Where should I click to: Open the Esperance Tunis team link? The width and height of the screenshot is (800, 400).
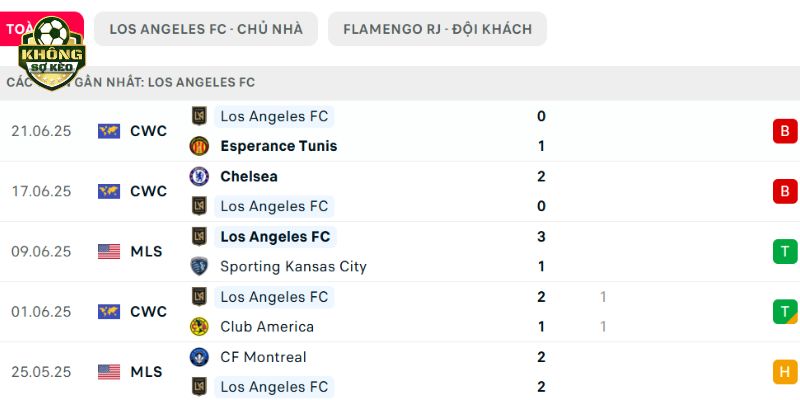[x=279, y=146]
